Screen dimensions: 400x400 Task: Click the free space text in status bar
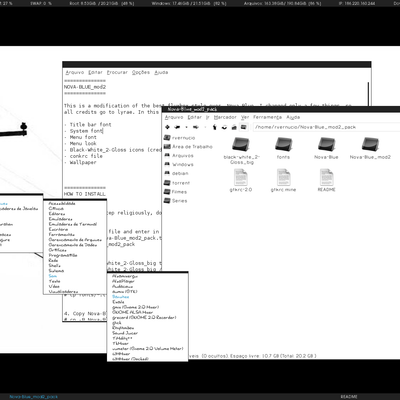273,356
